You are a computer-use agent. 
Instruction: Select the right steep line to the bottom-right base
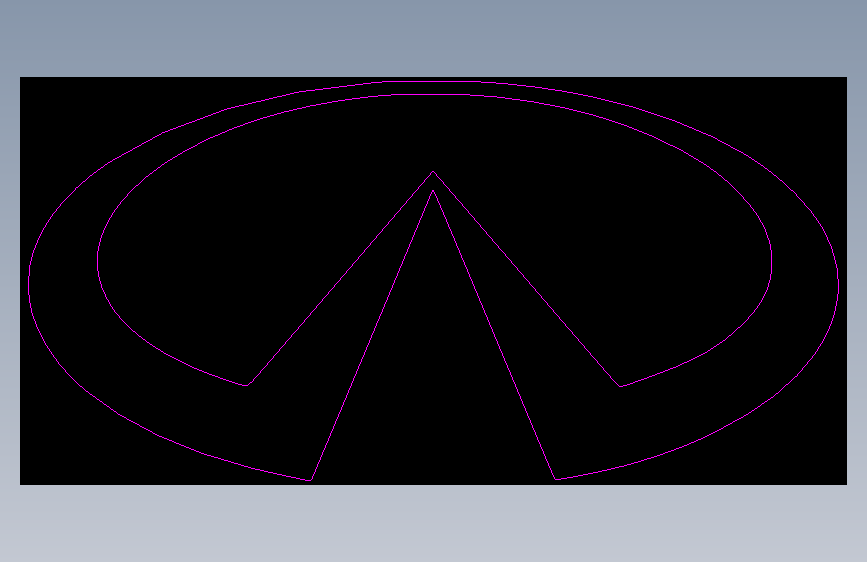tap(494, 335)
